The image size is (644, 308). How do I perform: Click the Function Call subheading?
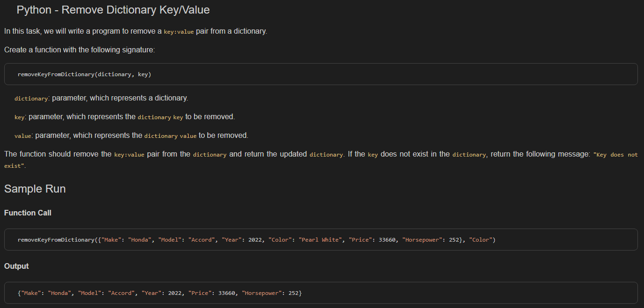[x=27, y=213]
